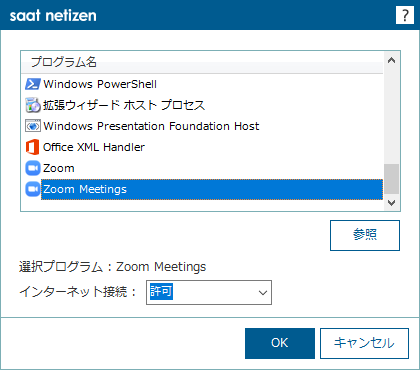Click the Zoom Meetings camera icon
420x370 pixels.
pyautogui.click(x=33, y=189)
